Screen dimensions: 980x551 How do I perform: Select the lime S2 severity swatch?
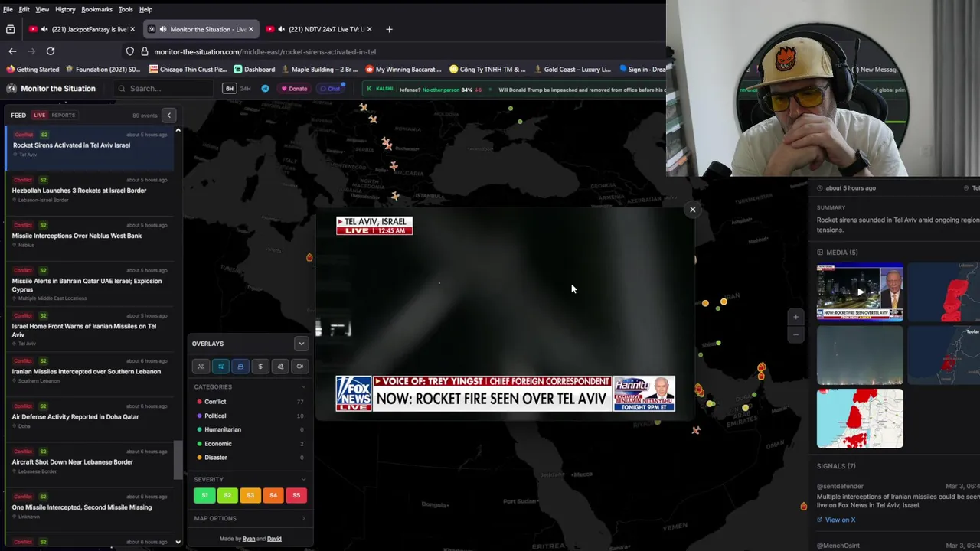[227, 495]
